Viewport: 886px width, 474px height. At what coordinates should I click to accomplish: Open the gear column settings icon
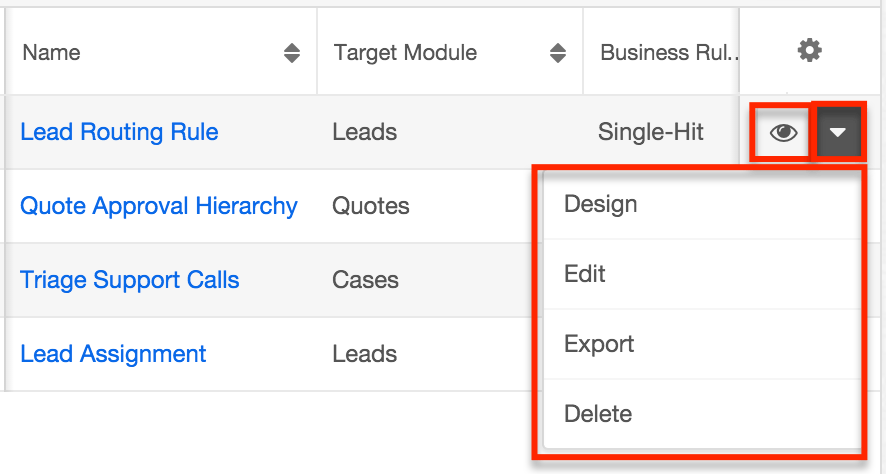pos(809,50)
